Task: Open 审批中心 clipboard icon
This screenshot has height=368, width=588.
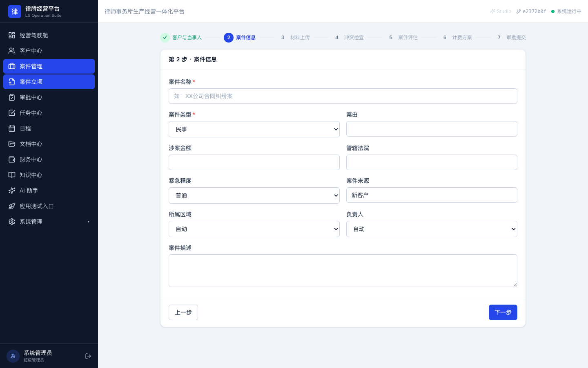Action: (x=12, y=97)
